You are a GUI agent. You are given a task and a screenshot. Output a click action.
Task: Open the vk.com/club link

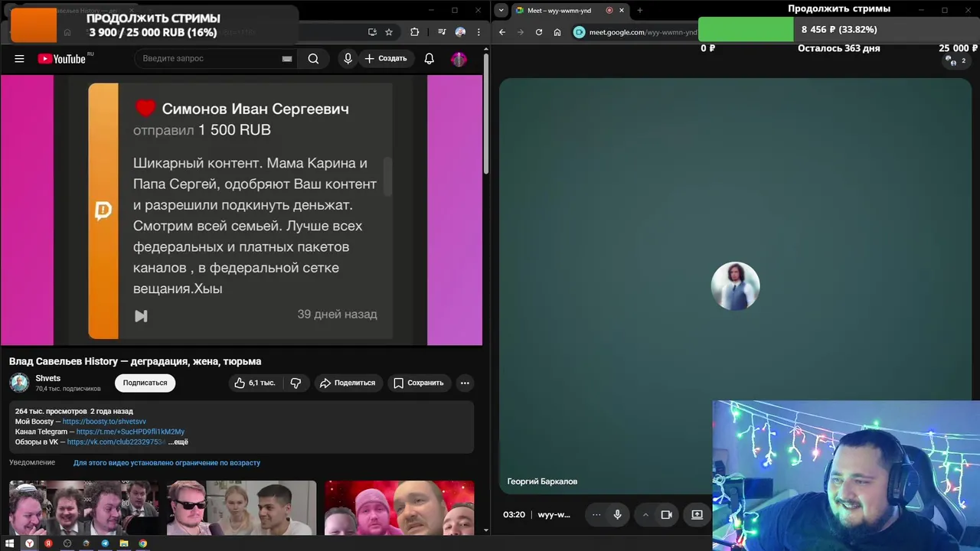[116, 442]
